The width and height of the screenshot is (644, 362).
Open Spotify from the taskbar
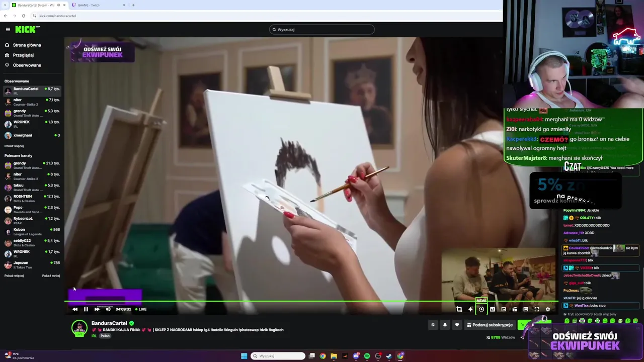[x=367, y=356]
